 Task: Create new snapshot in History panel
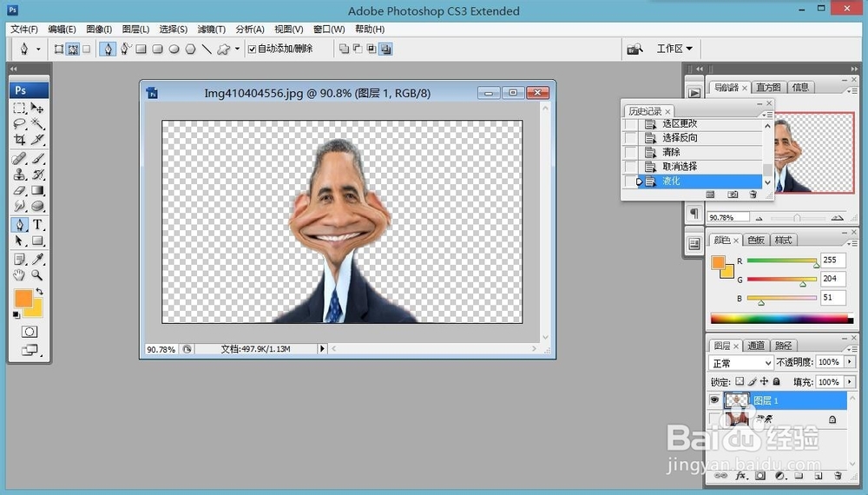tap(733, 195)
